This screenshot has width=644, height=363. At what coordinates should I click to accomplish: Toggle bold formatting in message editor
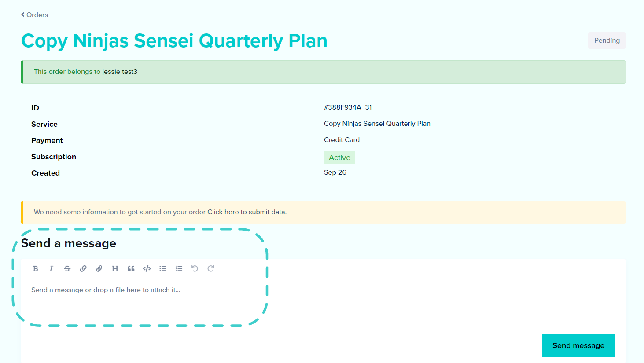click(x=36, y=268)
